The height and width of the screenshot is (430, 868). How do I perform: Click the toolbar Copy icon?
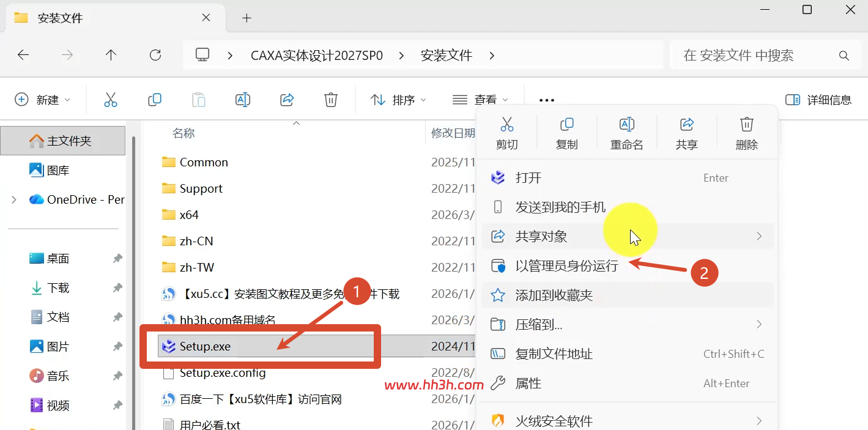pyautogui.click(x=155, y=100)
